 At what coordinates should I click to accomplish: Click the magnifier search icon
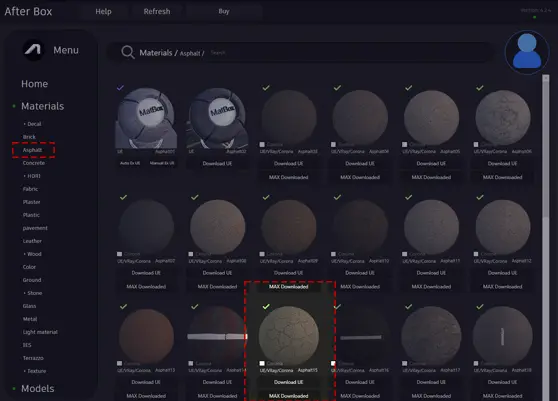pos(128,52)
